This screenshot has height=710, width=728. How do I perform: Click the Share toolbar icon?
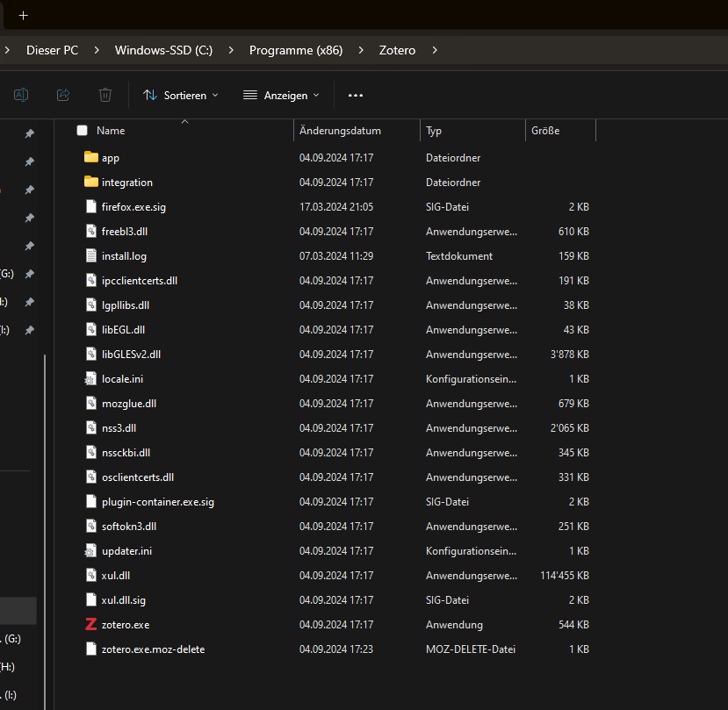click(63, 95)
